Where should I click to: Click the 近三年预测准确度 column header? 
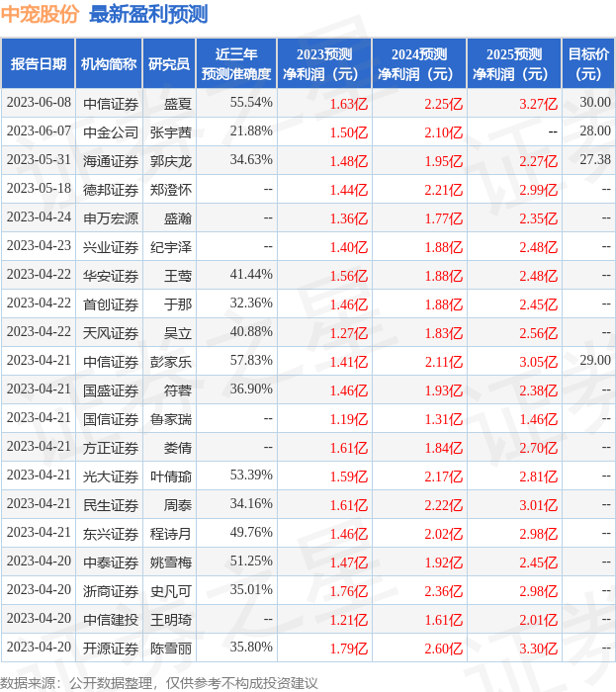coord(236,63)
